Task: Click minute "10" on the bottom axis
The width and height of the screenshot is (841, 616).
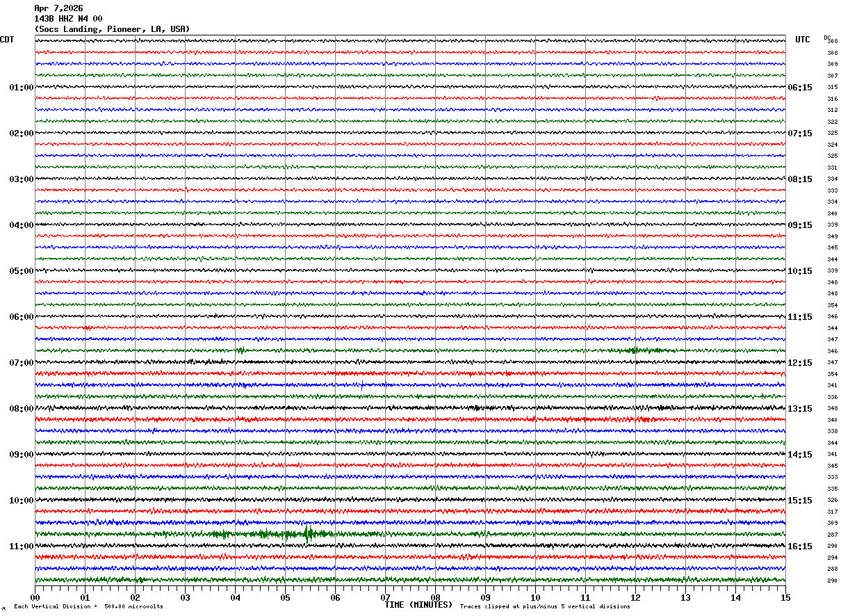Action: click(535, 597)
